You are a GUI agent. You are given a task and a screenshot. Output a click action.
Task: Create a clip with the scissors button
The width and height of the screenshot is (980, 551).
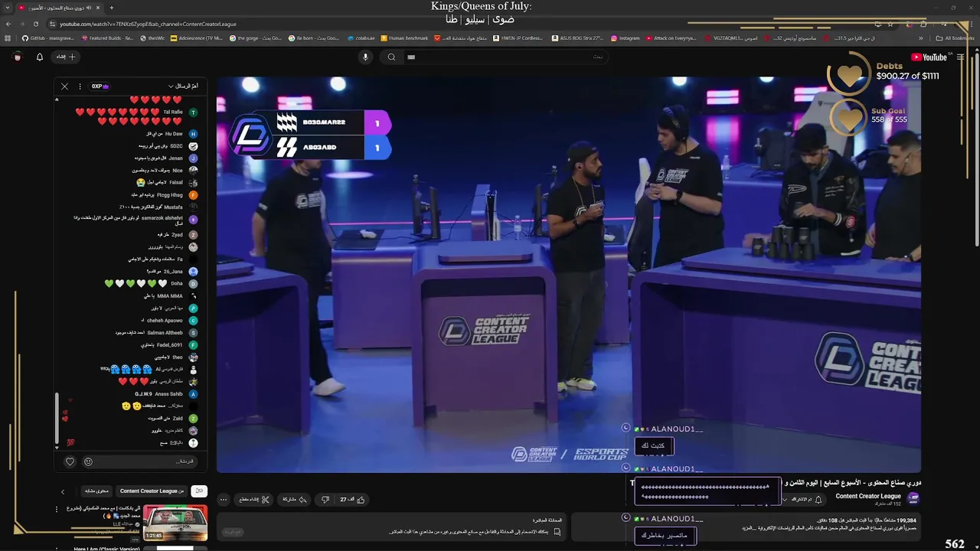coord(254,500)
